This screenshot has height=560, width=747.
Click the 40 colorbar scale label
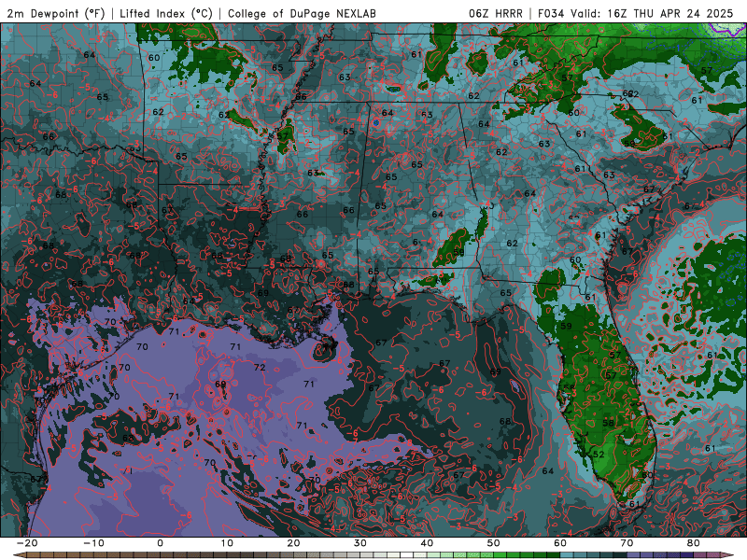point(427,543)
